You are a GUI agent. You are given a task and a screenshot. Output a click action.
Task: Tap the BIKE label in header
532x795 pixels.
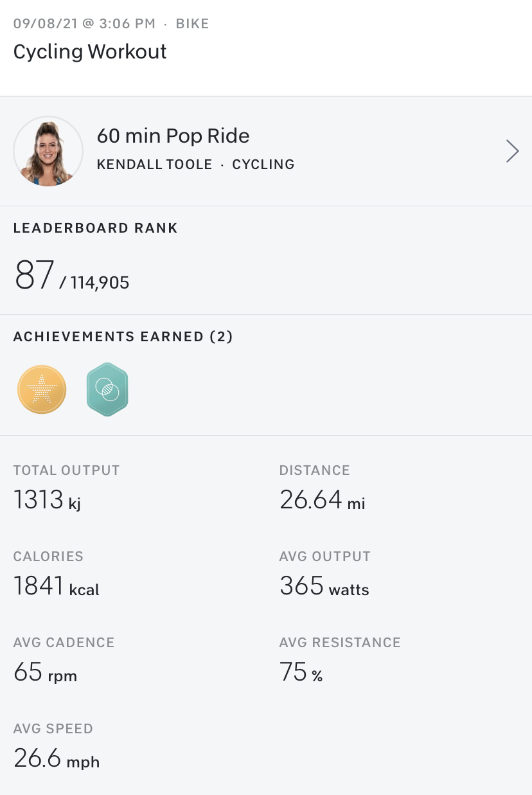point(192,24)
